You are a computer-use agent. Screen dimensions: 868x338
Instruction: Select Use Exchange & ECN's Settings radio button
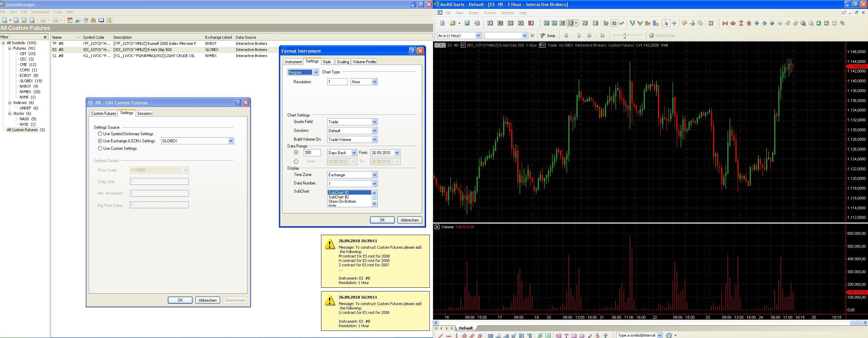coord(100,141)
